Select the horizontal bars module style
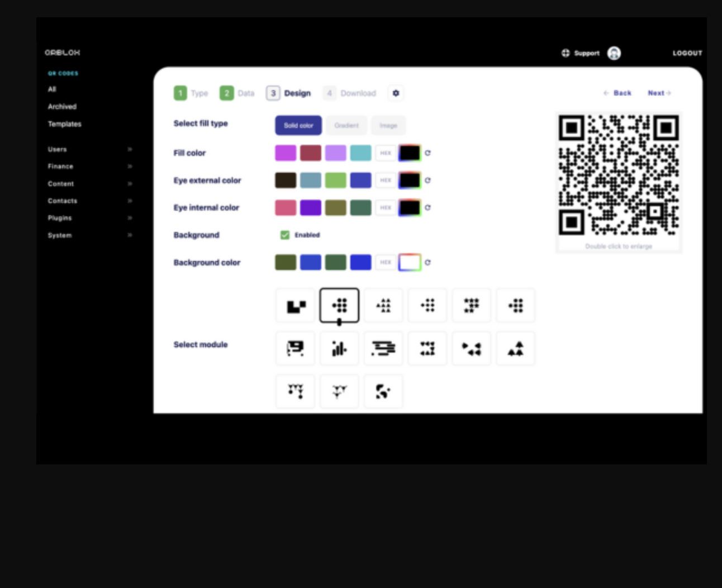Screen dimensions: 722x588 click(383, 348)
